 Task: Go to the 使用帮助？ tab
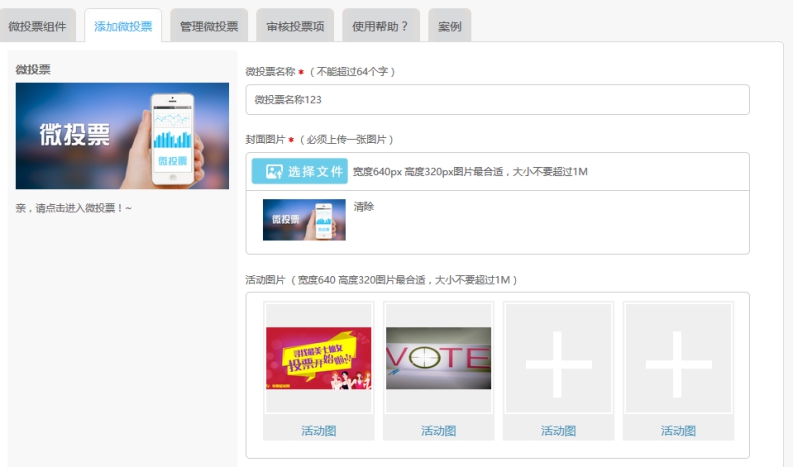pyautogui.click(x=380, y=26)
